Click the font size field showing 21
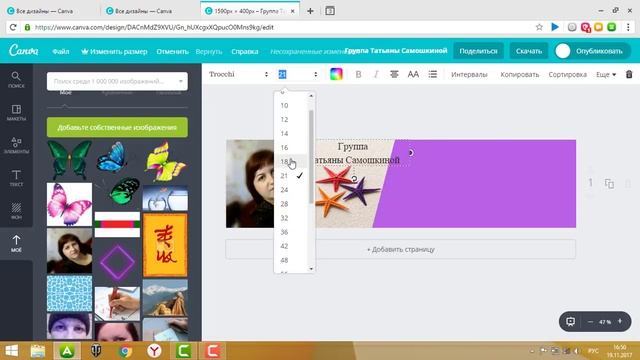This screenshot has width=640, height=360. point(297,74)
